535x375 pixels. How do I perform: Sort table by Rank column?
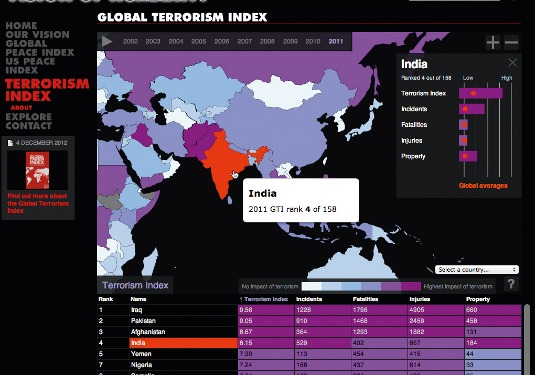(105, 299)
